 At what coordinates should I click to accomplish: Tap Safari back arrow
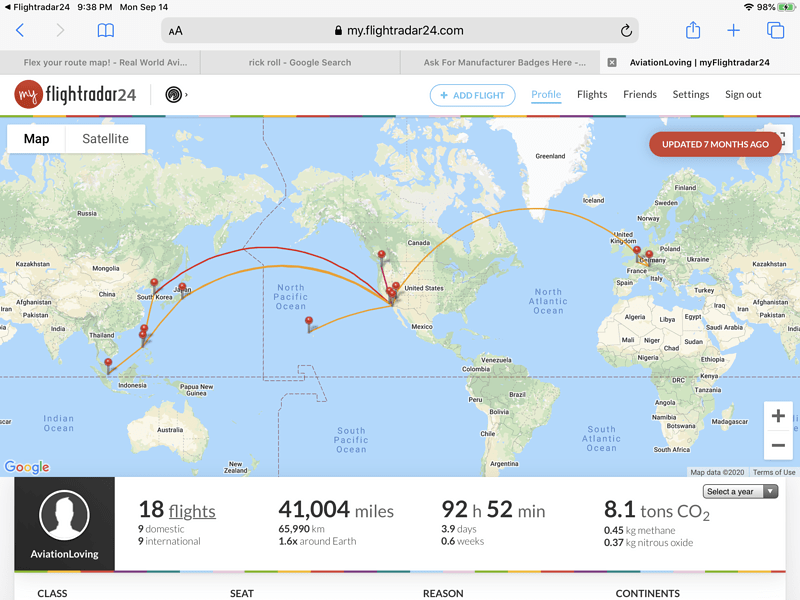pyautogui.click(x=20, y=31)
